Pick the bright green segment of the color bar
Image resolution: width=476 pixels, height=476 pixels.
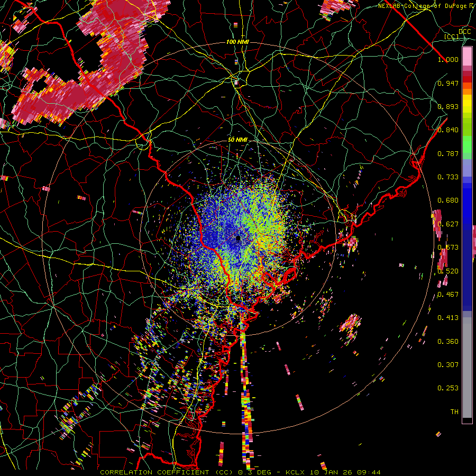(467, 144)
